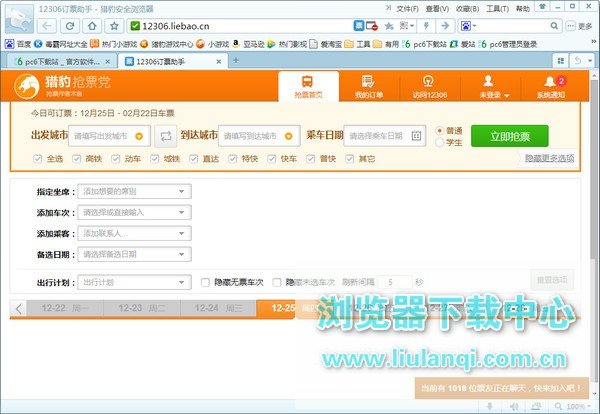The height and width of the screenshot is (414, 600).
Task: Go to the browser home page icon
Action: click(x=92, y=26)
